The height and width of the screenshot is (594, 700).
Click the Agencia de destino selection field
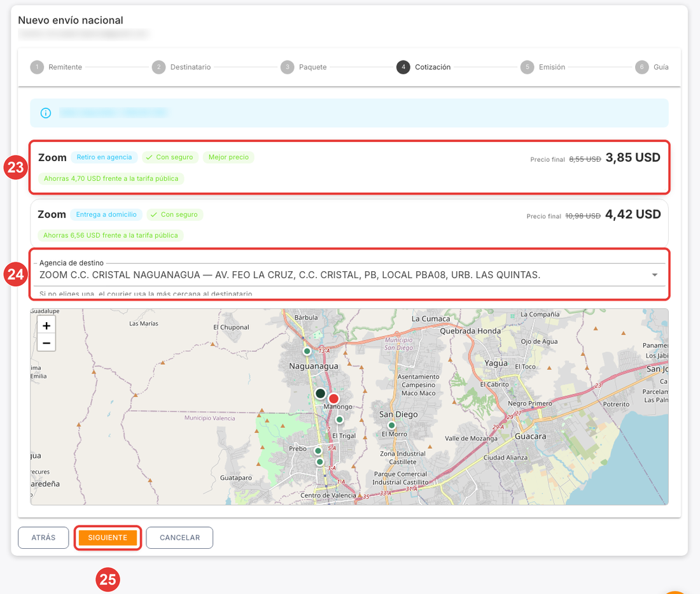(x=349, y=274)
